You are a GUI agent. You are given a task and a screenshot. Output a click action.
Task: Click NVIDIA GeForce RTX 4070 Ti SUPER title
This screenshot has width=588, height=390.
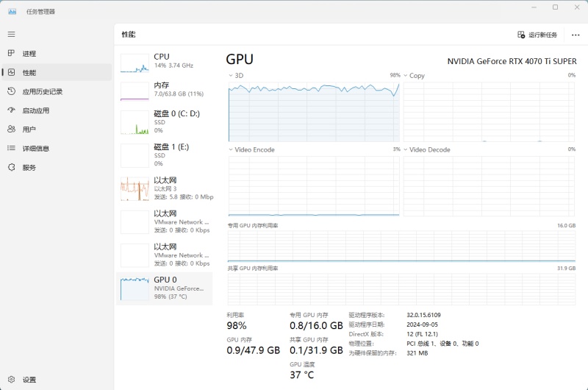click(512, 61)
